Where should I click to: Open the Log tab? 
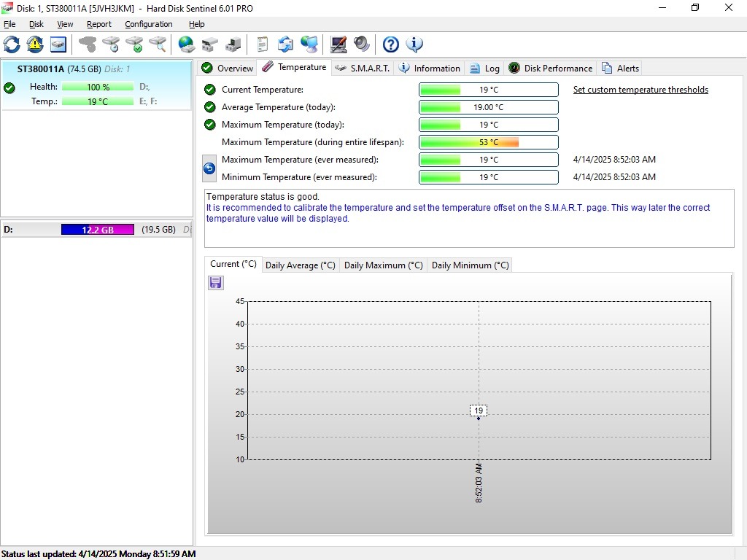(484, 68)
